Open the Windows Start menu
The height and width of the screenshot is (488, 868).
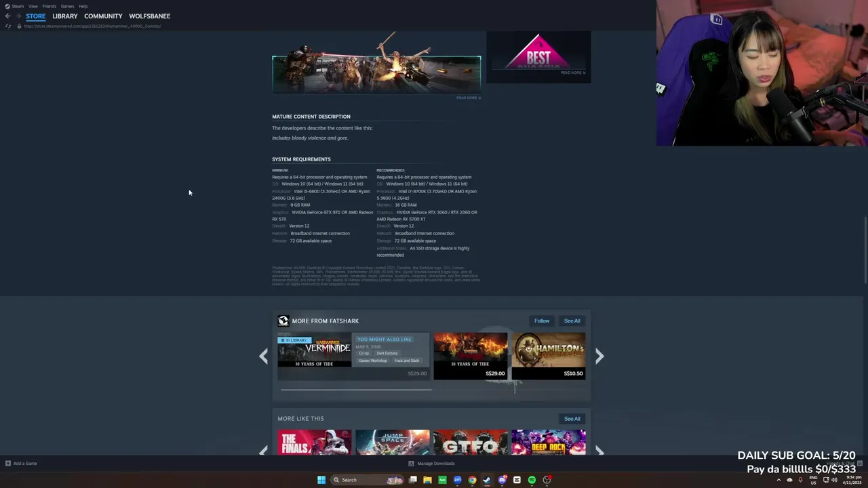point(321,480)
